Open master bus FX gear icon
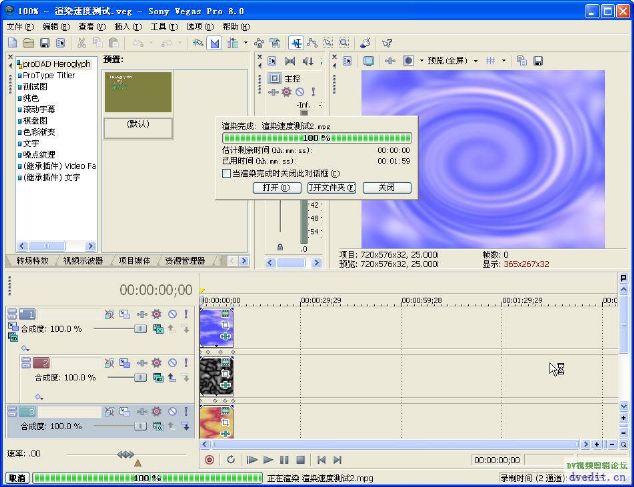 click(x=286, y=92)
